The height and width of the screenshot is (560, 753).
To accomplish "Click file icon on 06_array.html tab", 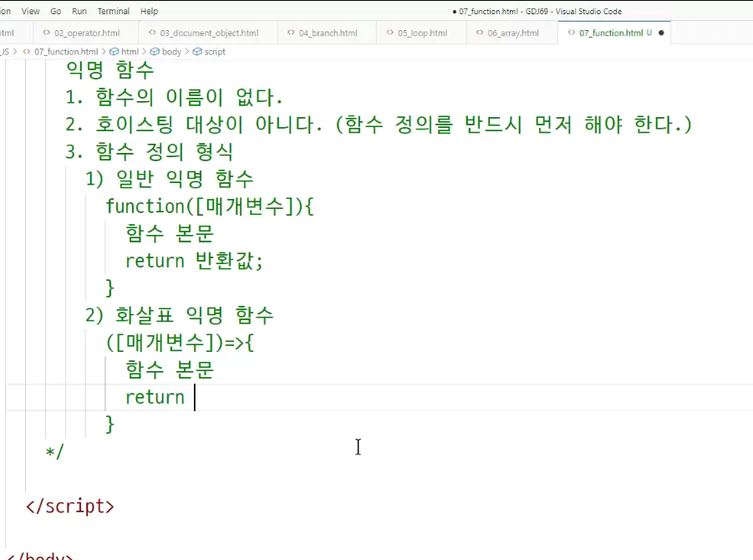I will pos(480,33).
